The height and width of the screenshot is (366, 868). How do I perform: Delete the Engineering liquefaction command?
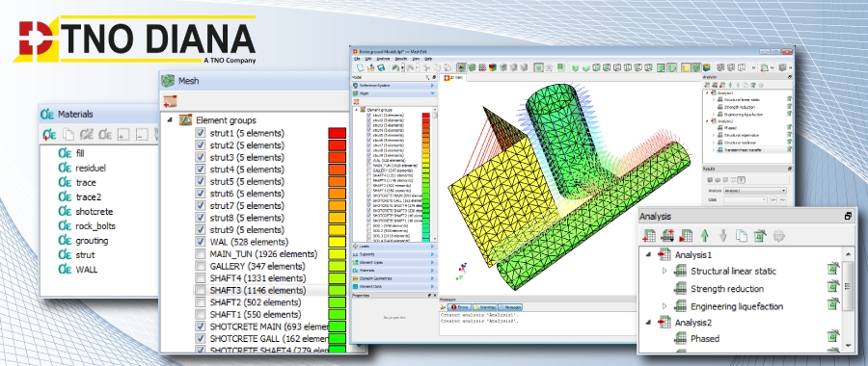coord(833,305)
